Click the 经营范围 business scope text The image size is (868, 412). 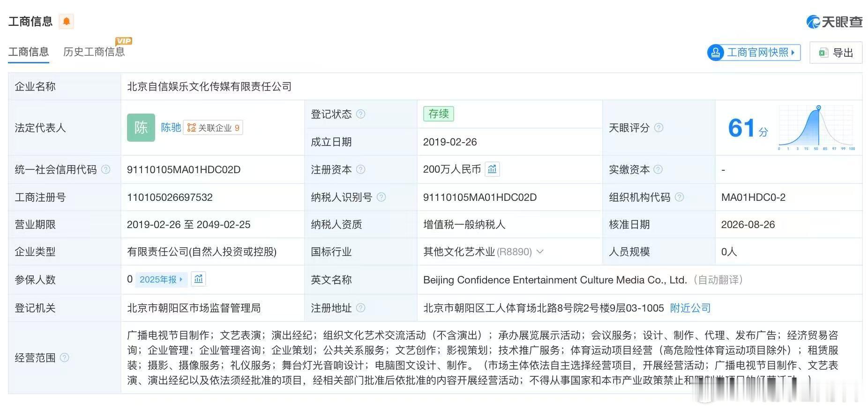(483, 358)
